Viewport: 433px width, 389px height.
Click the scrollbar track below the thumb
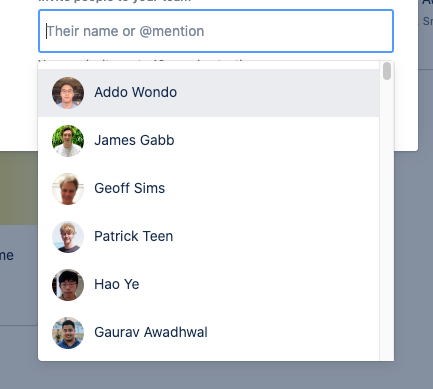pyautogui.click(x=387, y=220)
